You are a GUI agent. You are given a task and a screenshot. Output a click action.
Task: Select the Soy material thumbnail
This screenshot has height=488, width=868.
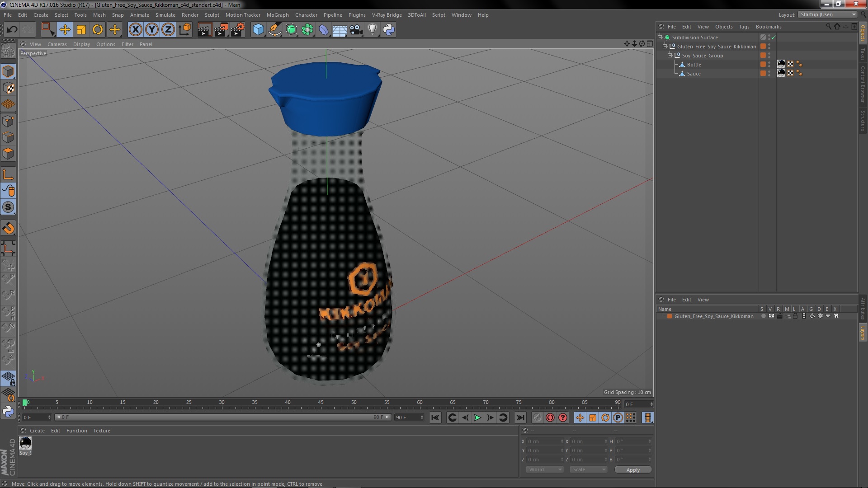click(x=25, y=443)
